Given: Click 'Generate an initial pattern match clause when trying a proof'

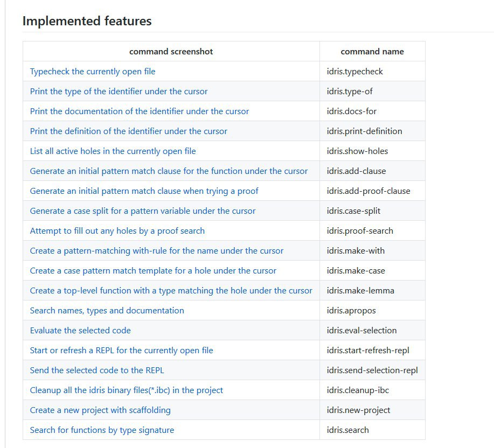Looking at the screenshot, I should [144, 191].
